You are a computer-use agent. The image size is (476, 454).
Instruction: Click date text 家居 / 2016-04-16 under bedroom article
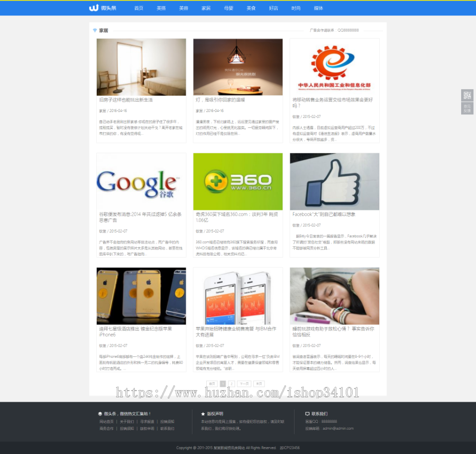[113, 110]
